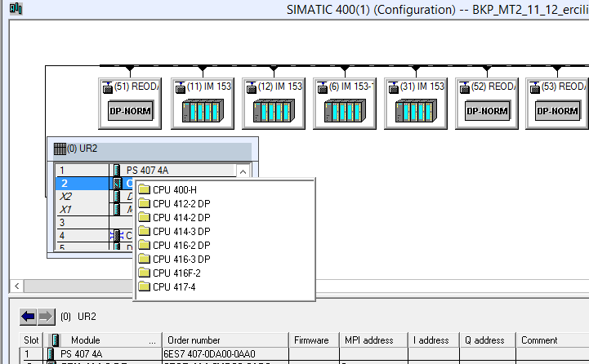The width and height of the screenshot is (589, 364).
Task: Click the HW Config window icon in title bar
Action: 16,8
